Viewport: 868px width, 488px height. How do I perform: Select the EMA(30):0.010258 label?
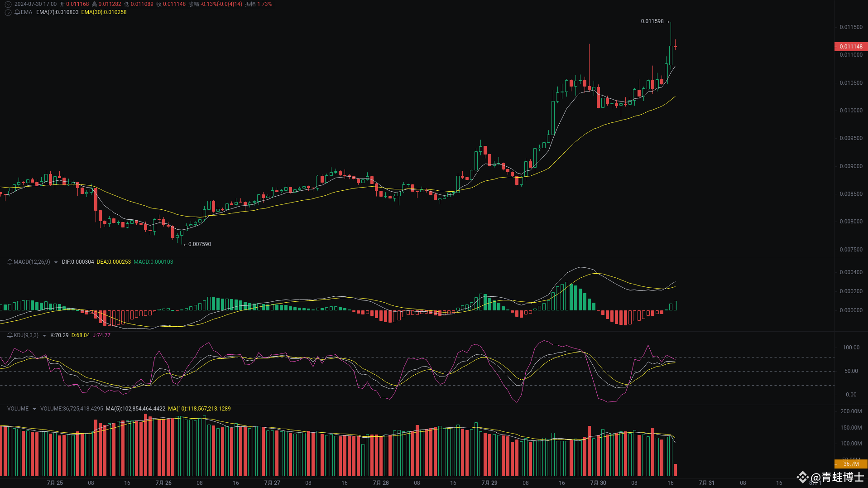coord(104,13)
